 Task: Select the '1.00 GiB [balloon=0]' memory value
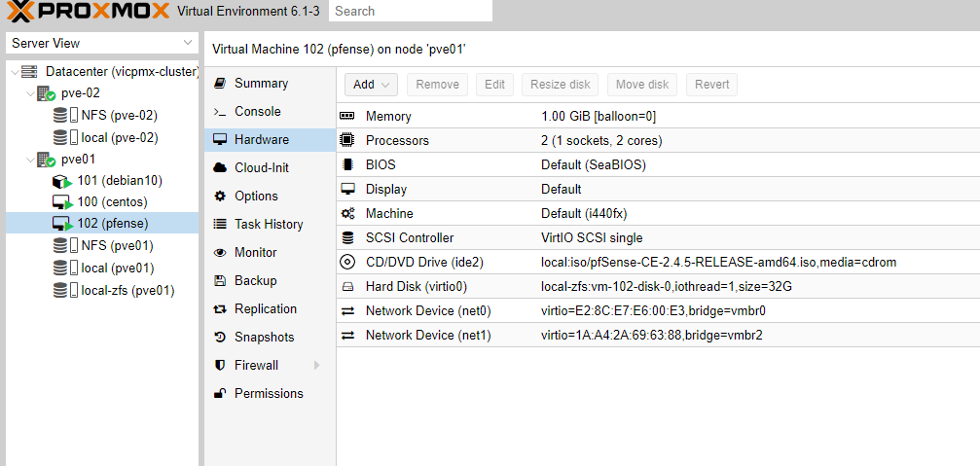599,117
